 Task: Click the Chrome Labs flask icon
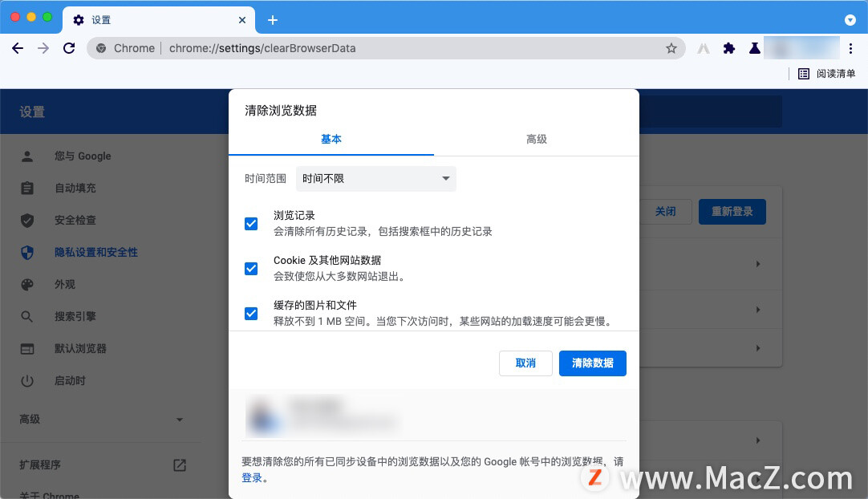[x=755, y=48]
